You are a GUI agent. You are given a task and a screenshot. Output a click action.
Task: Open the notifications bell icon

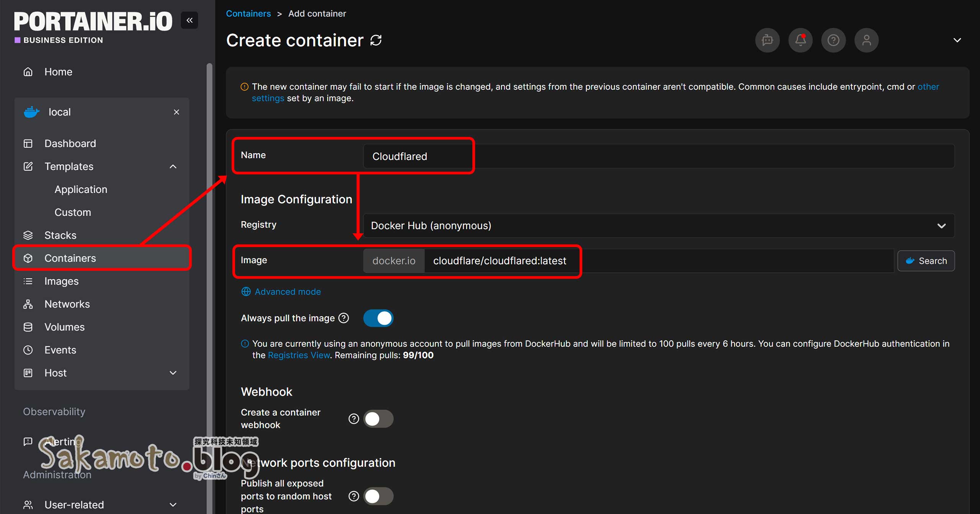tap(800, 40)
